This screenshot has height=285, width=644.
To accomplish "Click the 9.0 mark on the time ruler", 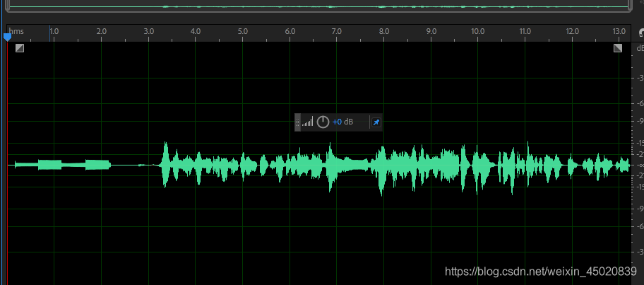I will tap(431, 31).
